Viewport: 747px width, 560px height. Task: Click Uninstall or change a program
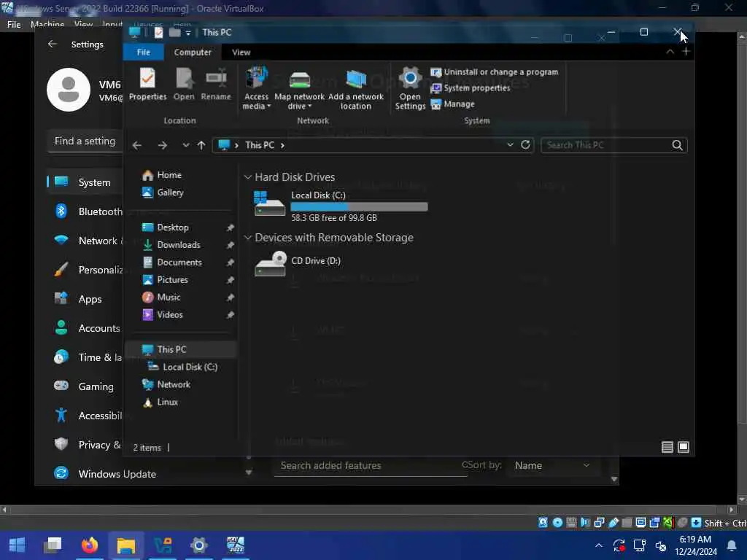point(494,72)
